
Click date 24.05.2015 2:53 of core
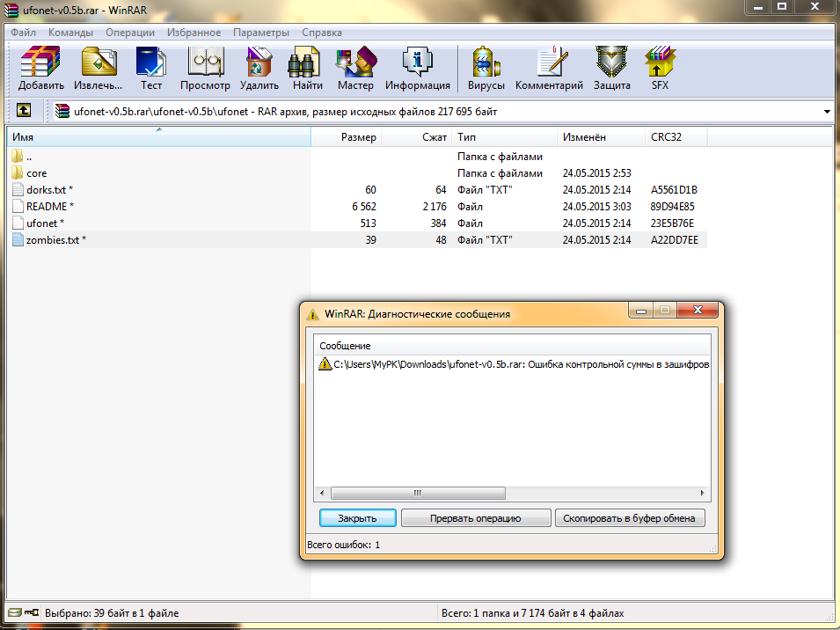click(596, 173)
